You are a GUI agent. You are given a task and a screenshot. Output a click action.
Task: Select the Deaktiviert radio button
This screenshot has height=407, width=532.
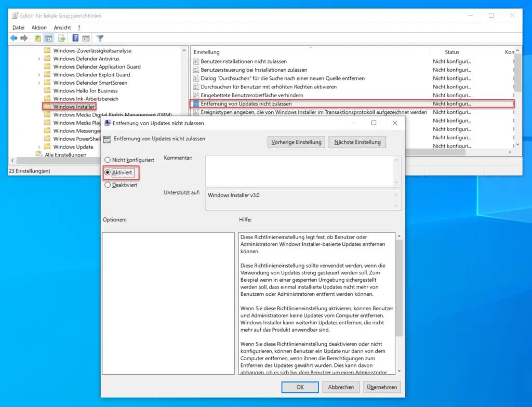108,185
